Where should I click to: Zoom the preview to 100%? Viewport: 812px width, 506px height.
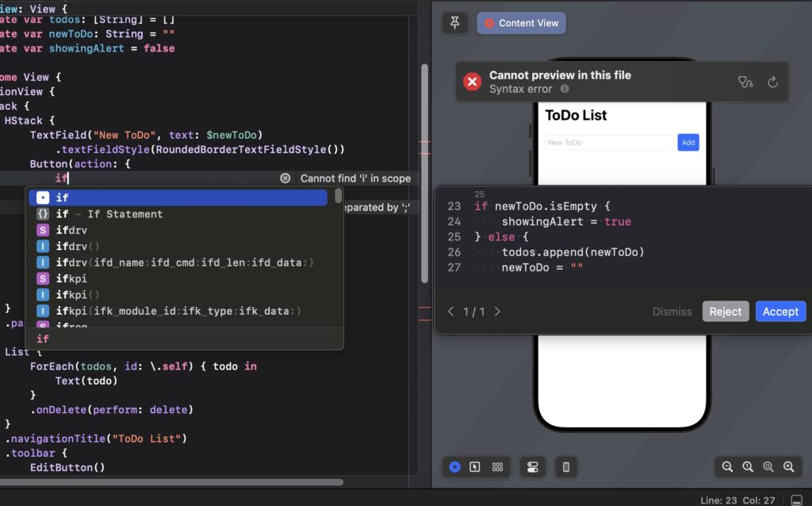[748, 467]
